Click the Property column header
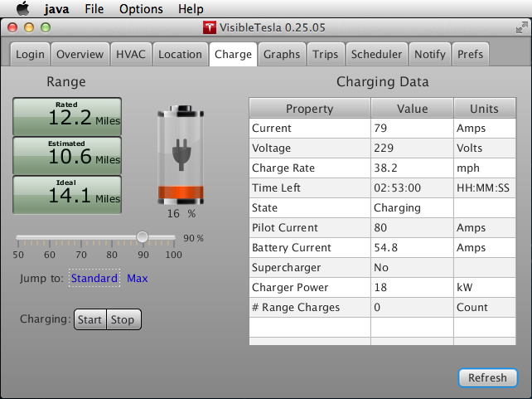Viewport: 532px width, 399px height. 310,109
